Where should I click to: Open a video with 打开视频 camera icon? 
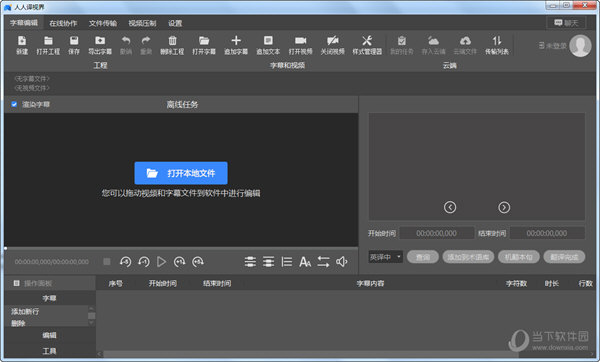[x=300, y=45]
